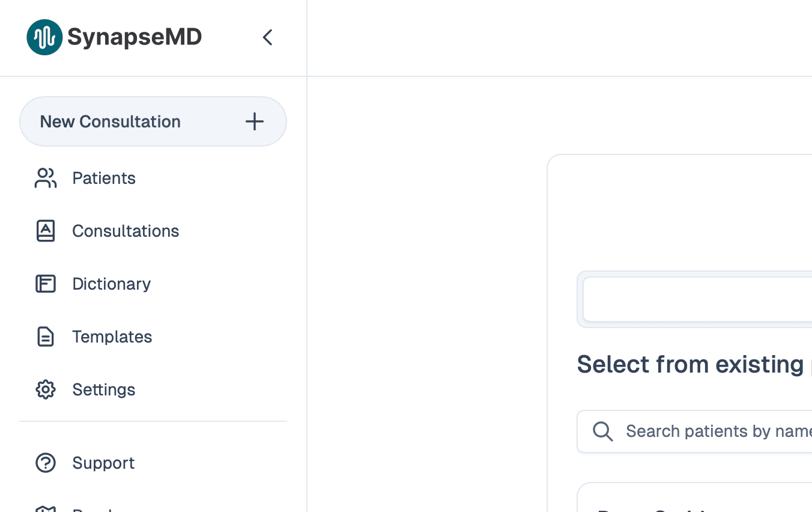Open the Support page
Viewport: 812px width, 512px height.
click(x=103, y=463)
